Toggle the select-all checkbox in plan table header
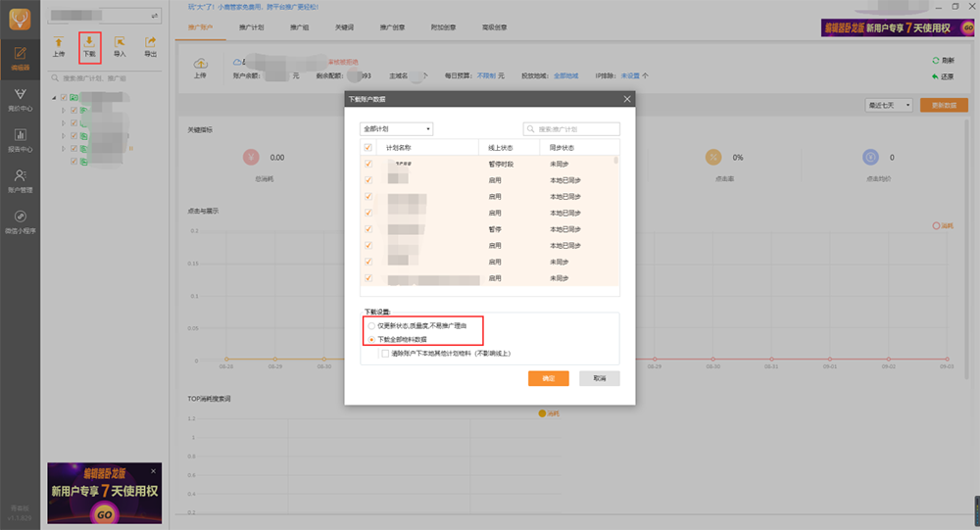Screen dimensions: 980x530 [x=367, y=148]
